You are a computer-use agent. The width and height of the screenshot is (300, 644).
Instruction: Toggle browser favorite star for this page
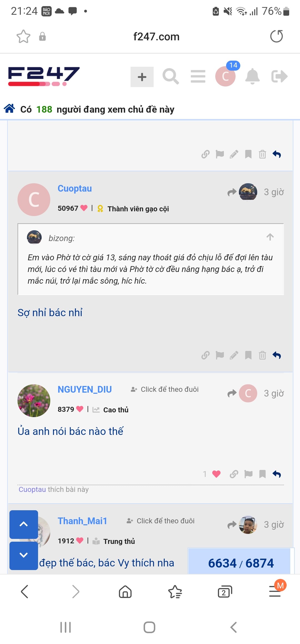[x=23, y=36]
